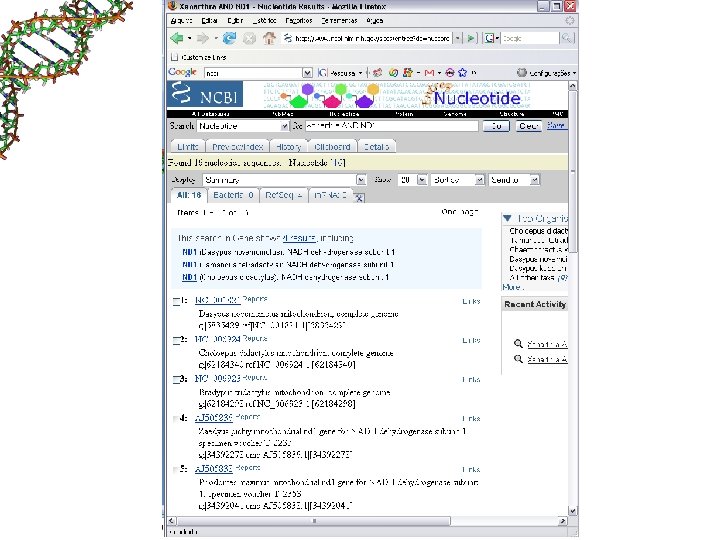Open the Display dropdown showing Summary
Viewport: 720px width, 540px height.
pos(284,180)
